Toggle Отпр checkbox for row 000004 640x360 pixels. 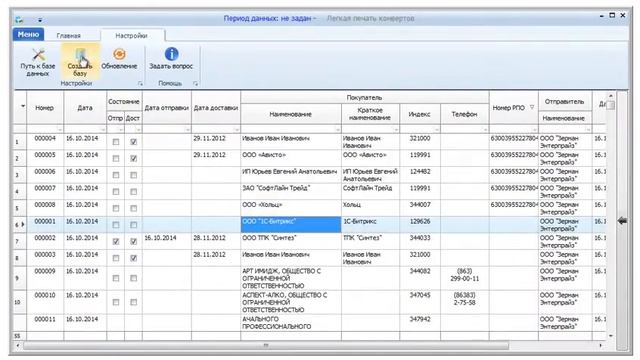point(116,142)
